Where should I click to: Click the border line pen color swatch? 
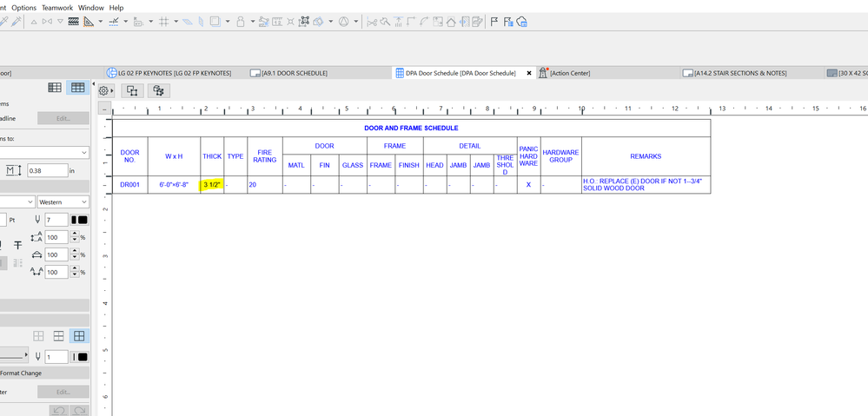click(x=80, y=357)
